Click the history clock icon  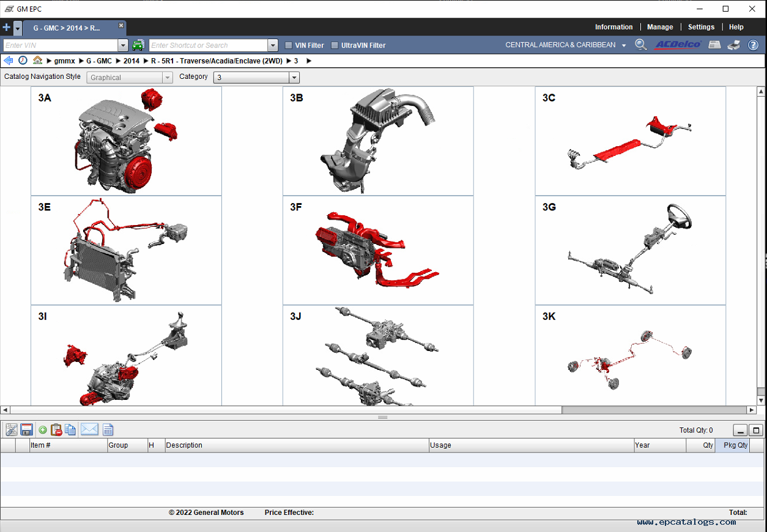[23, 61]
